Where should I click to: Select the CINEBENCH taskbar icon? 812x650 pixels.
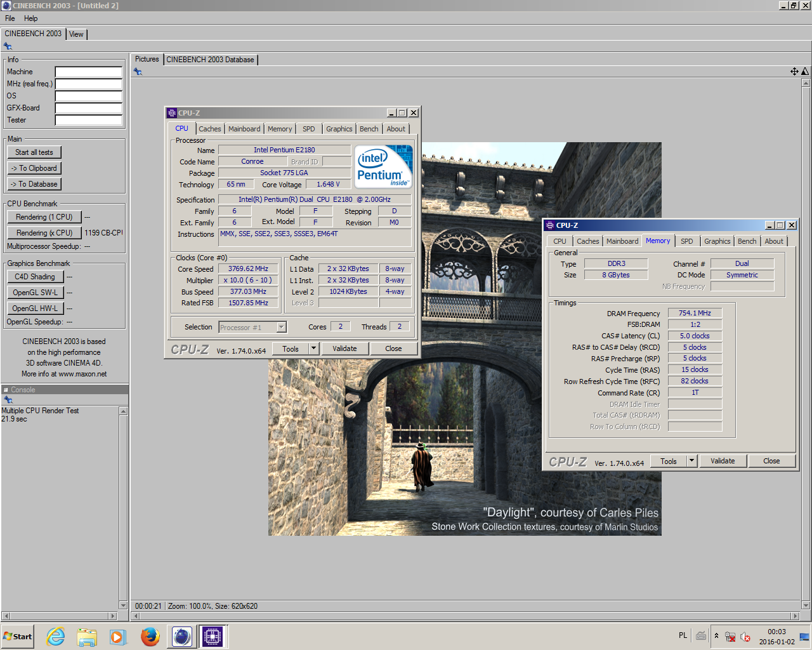(x=181, y=636)
